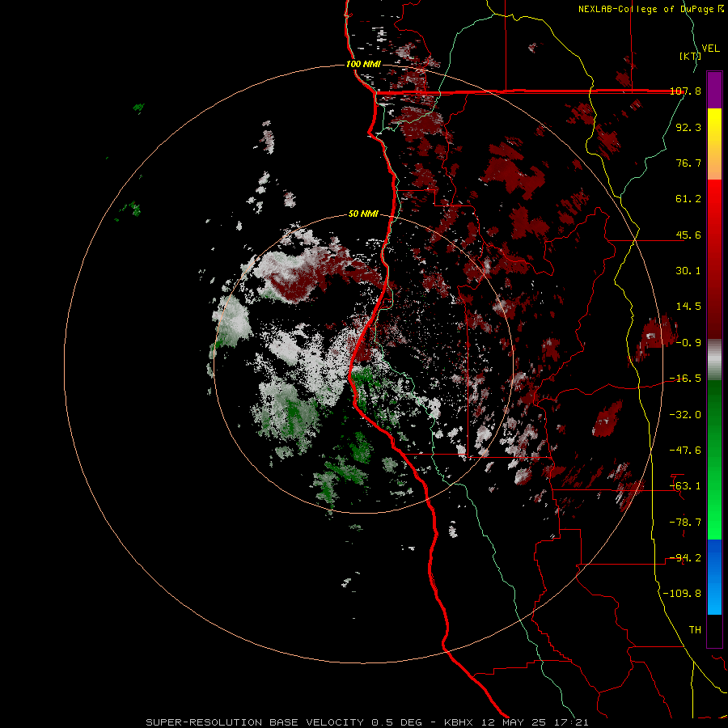The height and width of the screenshot is (728, 728).
Task: Click the 14.5 legend value
Action: click(x=688, y=307)
